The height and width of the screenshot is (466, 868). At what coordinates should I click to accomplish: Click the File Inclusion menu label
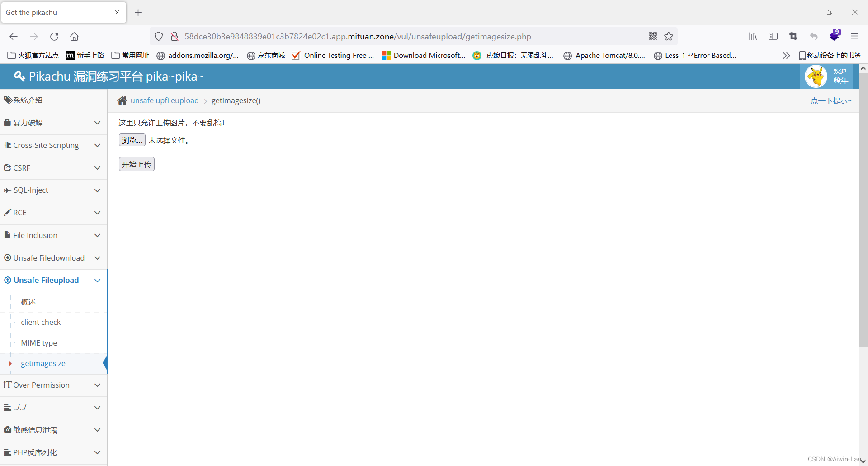tap(35, 235)
